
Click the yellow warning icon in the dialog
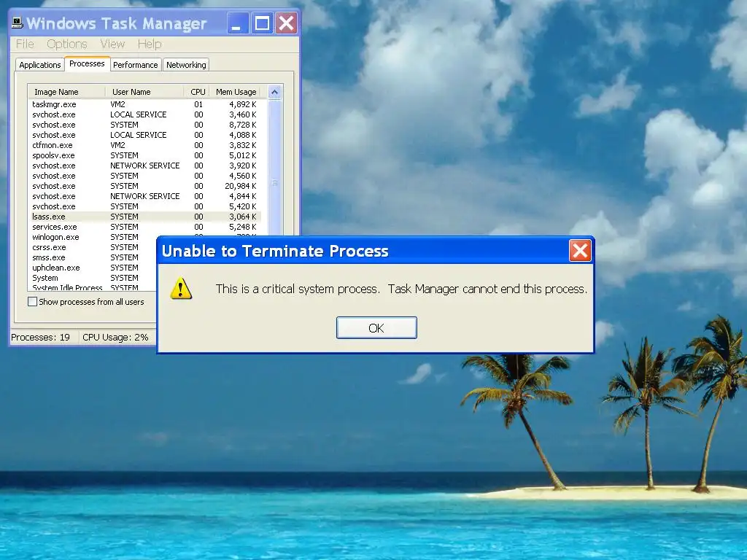[181, 288]
